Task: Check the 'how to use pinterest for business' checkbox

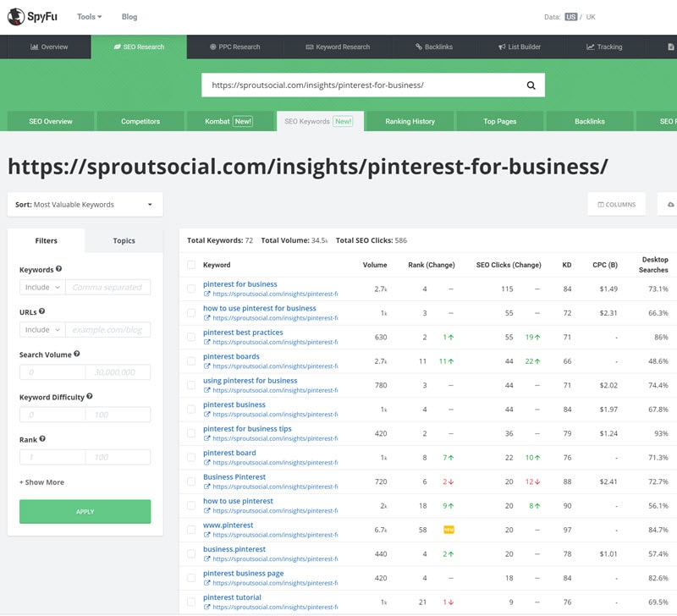Action: 191,313
